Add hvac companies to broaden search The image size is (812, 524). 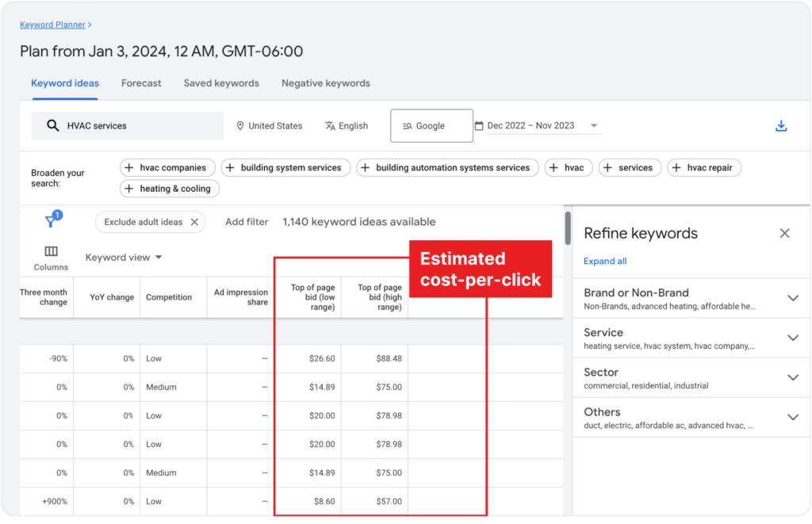click(x=167, y=168)
